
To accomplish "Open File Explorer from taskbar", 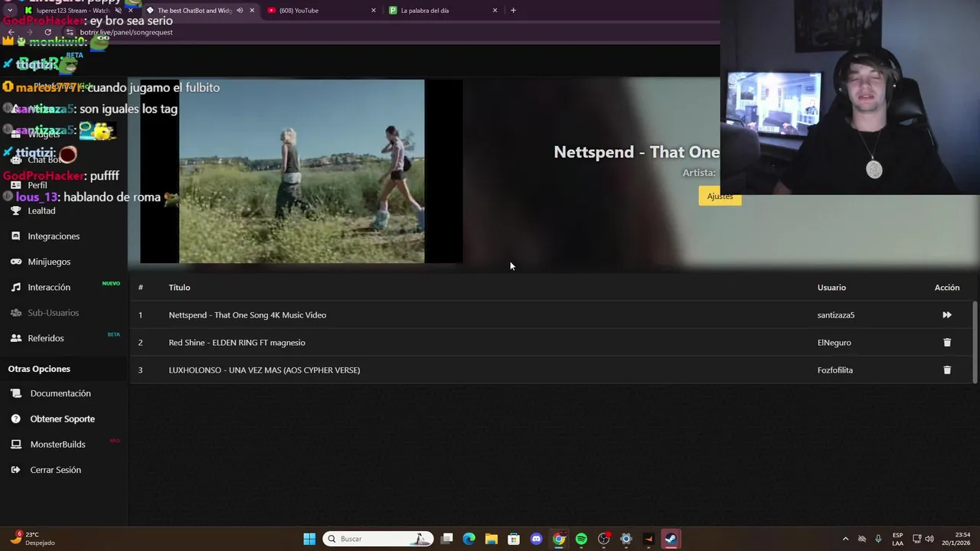I will pyautogui.click(x=491, y=539).
